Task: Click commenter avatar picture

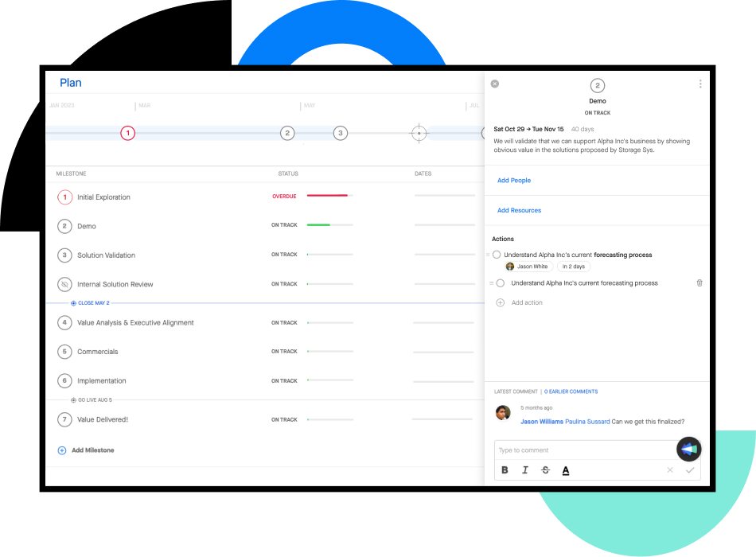Action: [x=503, y=413]
